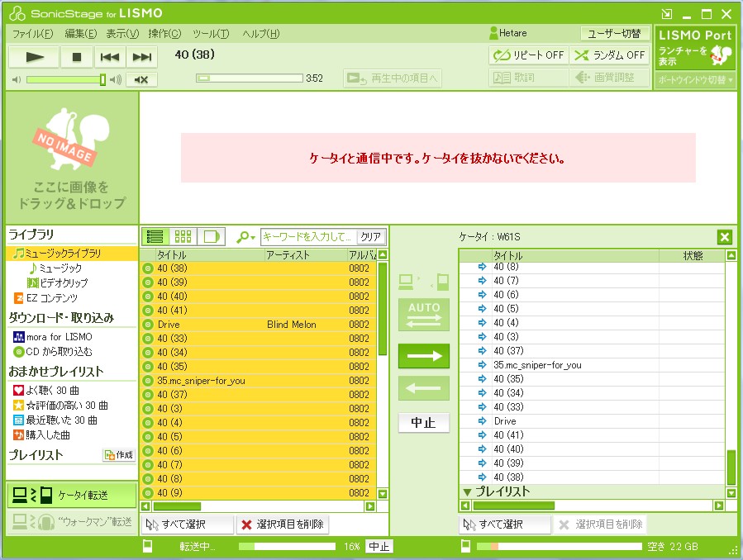Image resolution: width=743 pixels, height=560 pixels.
Task: Click phone list up scroll arrow
Action: tap(731, 255)
